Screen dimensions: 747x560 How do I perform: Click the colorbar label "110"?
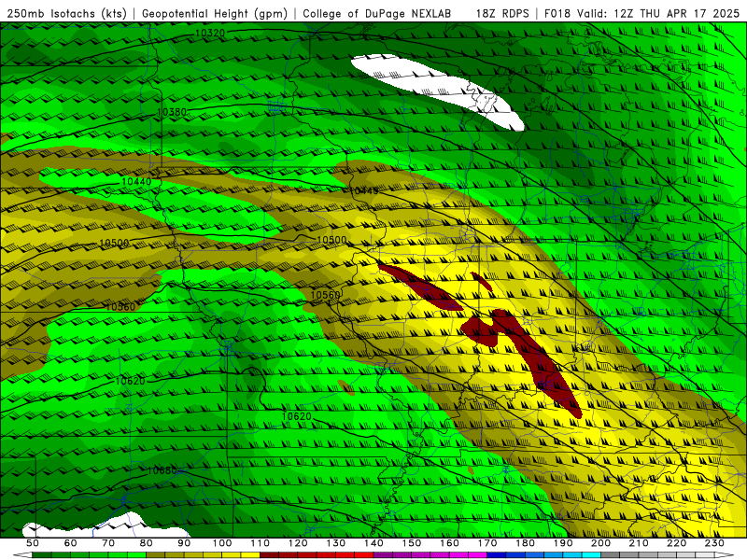(x=260, y=543)
